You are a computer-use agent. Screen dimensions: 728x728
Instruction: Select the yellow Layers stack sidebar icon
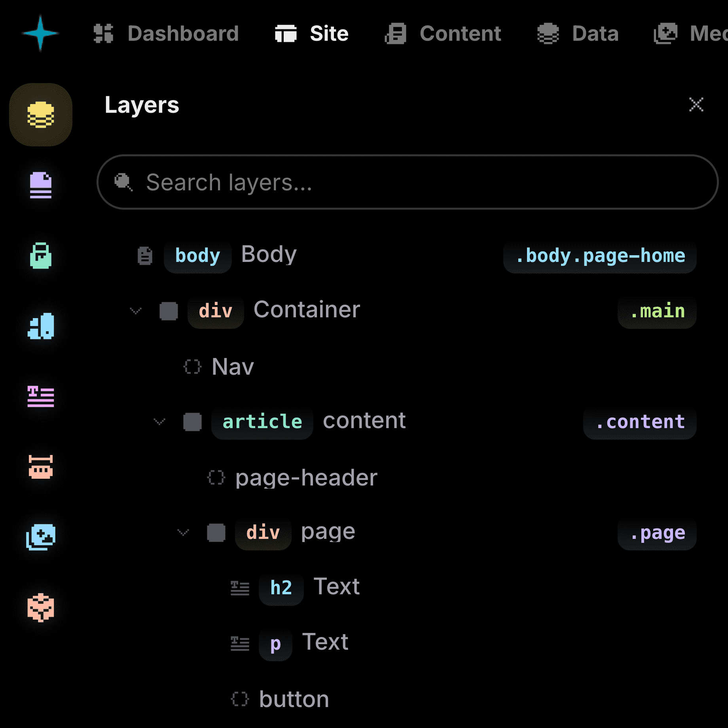click(x=41, y=115)
